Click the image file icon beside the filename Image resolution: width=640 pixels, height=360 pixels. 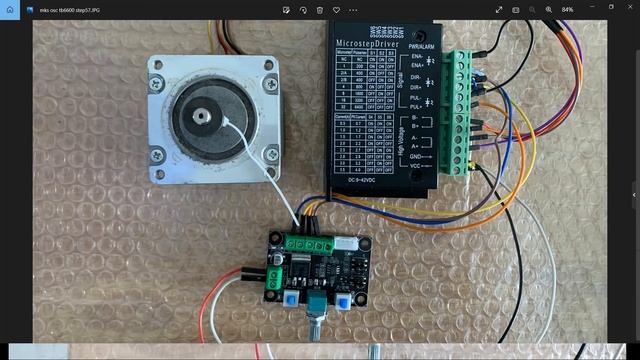pos(30,10)
